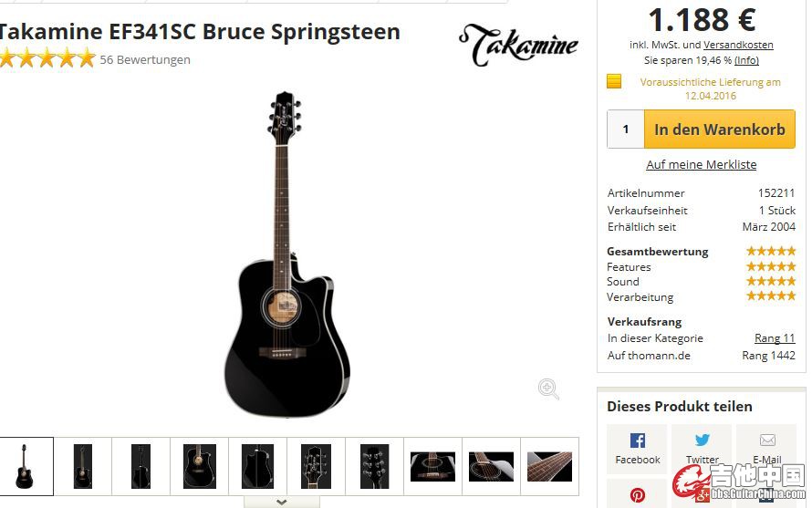Viewport: 812px width, 508px height.
Task: Open the 56 Bewertungen reviews link
Action: coord(145,60)
